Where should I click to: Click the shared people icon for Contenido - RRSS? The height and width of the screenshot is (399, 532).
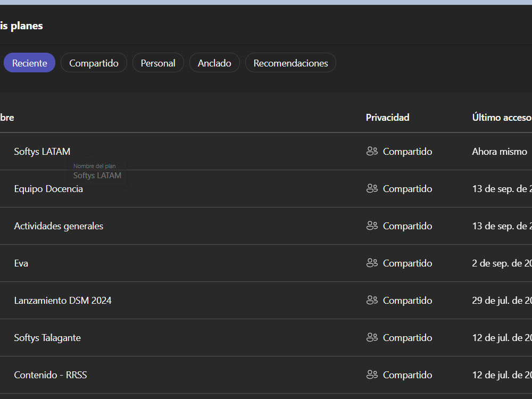coord(372,375)
